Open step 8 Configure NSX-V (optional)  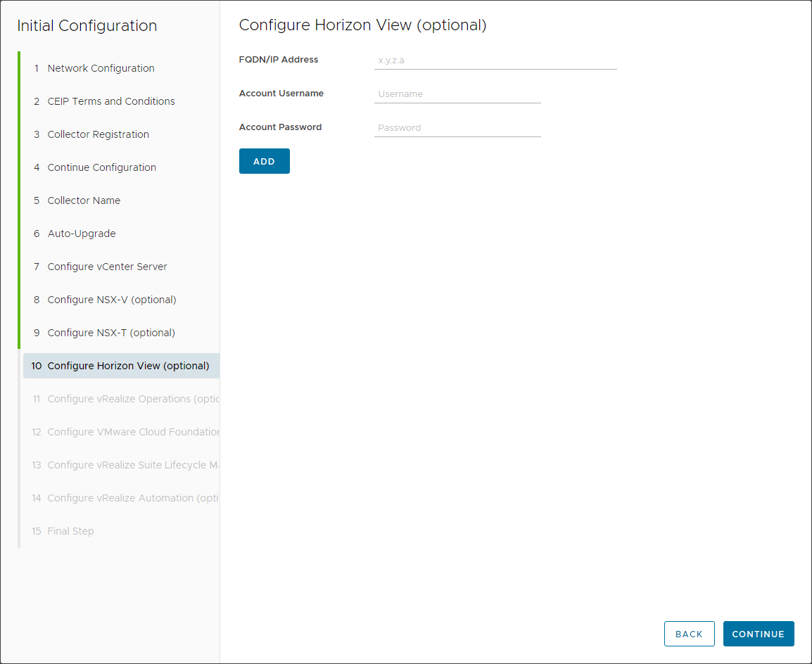[121, 300]
